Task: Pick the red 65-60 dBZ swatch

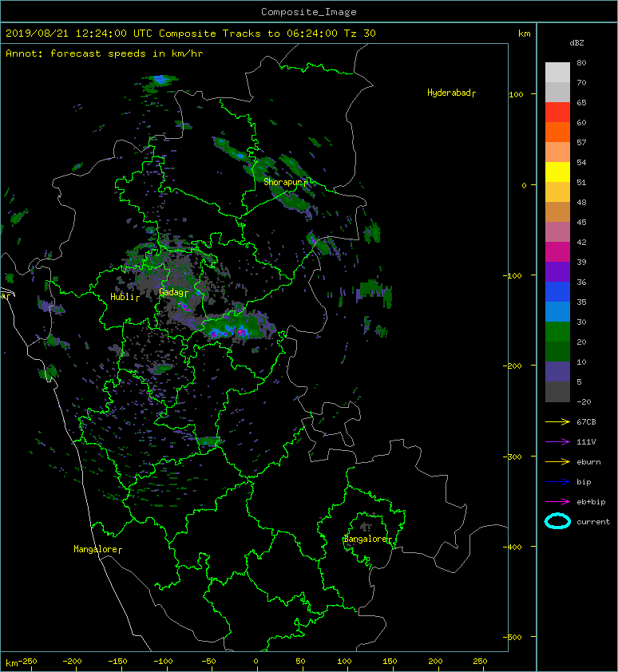Action: 557,112
